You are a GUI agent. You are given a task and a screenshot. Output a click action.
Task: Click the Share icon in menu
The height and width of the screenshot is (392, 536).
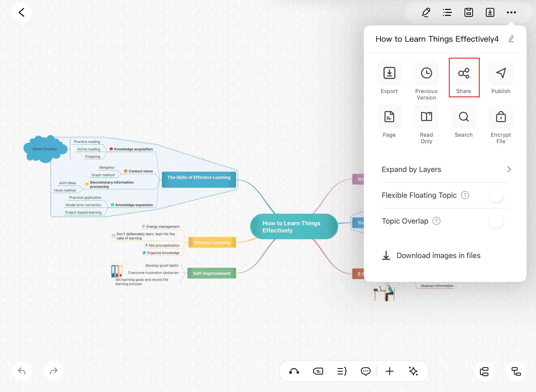click(x=464, y=73)
